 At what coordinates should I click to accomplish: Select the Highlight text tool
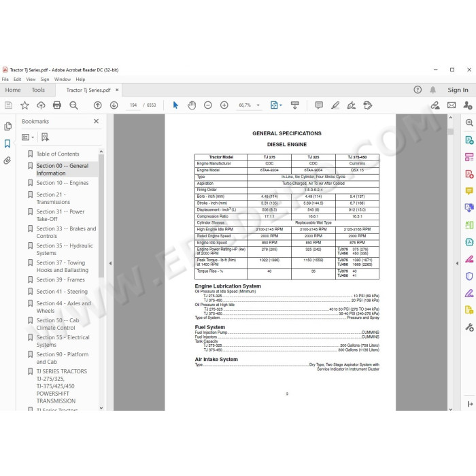(x=335, y=105)
